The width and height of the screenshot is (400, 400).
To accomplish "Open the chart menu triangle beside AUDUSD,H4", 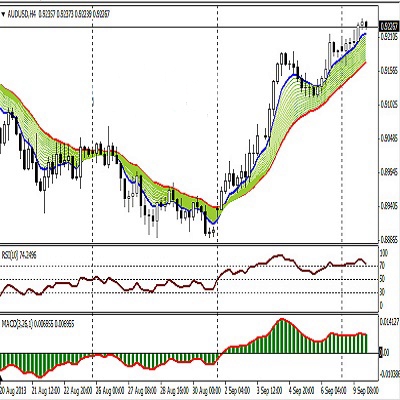I will [3, 14].
